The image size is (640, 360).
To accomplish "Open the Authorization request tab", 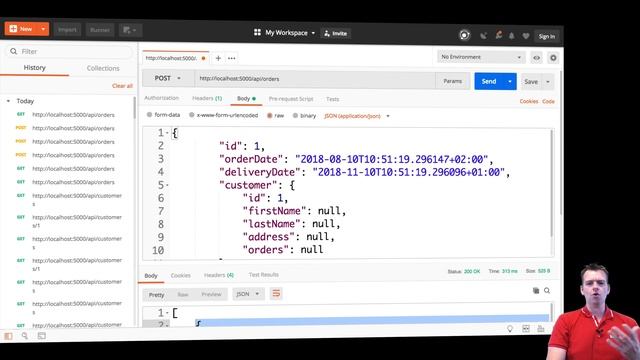I will [x=162, y=98].
